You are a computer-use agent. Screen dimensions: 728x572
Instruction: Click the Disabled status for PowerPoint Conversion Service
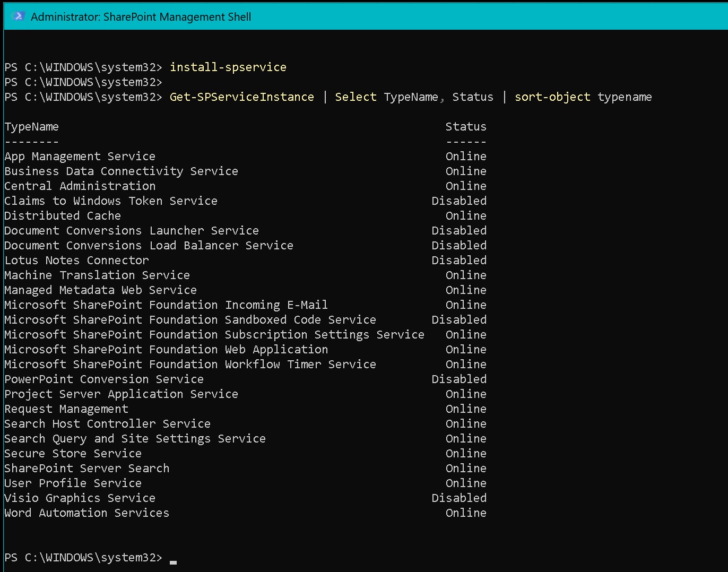click(459, 379)
